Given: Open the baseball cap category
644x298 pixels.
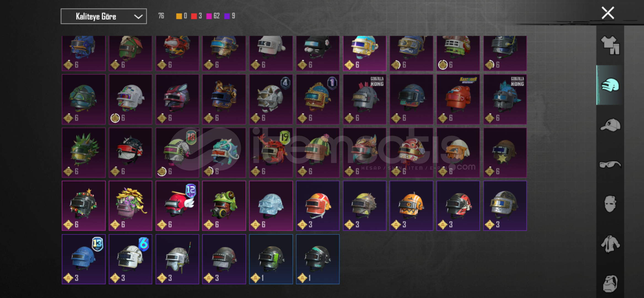Looking at the screenshot, I should coord(610,125).
